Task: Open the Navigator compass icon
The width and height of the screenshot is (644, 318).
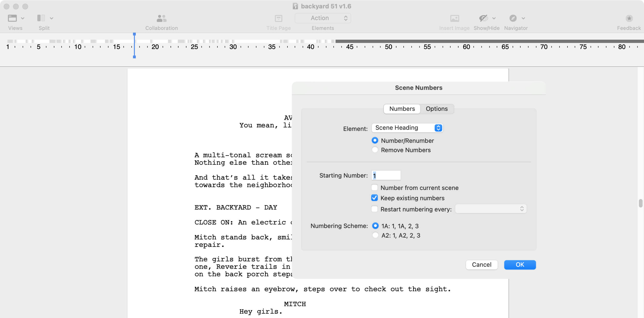Action: click(x=513, y=18)
